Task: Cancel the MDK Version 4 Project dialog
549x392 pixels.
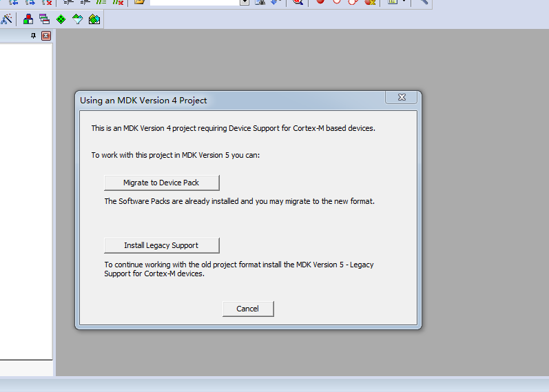Action: 248,309
